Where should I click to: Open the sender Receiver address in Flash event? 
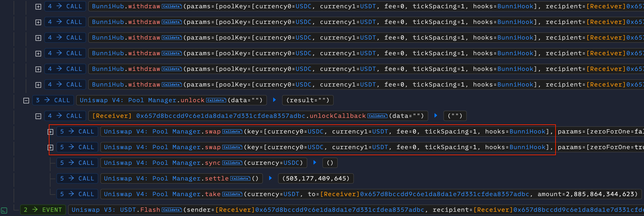pyautogui.click(x=320, y=210)
